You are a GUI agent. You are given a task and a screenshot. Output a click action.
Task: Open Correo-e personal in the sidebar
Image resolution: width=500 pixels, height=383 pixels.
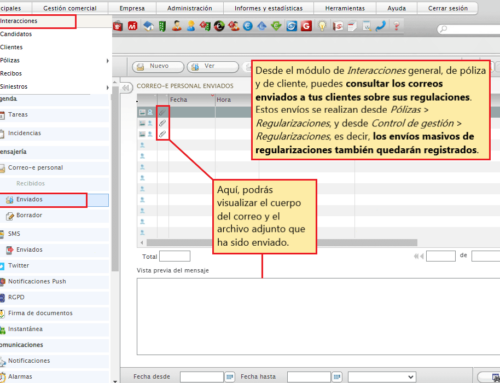[x=35, y=168]
